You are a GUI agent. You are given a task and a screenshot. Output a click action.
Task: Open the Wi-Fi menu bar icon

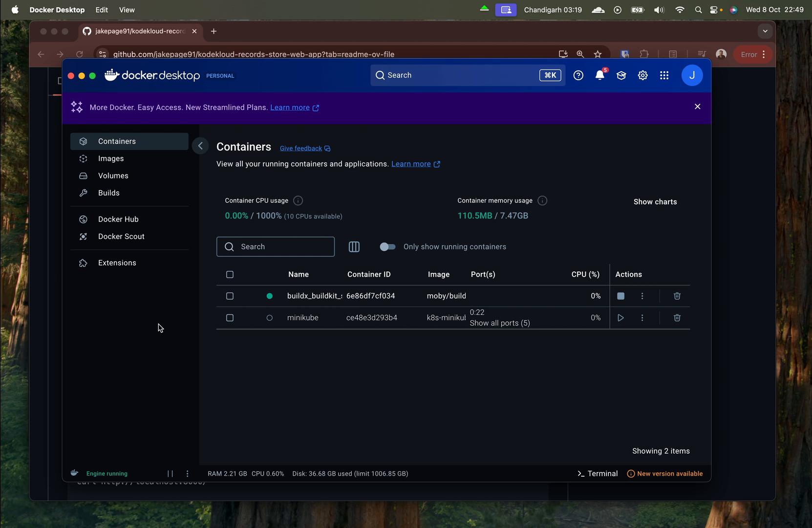680,10
